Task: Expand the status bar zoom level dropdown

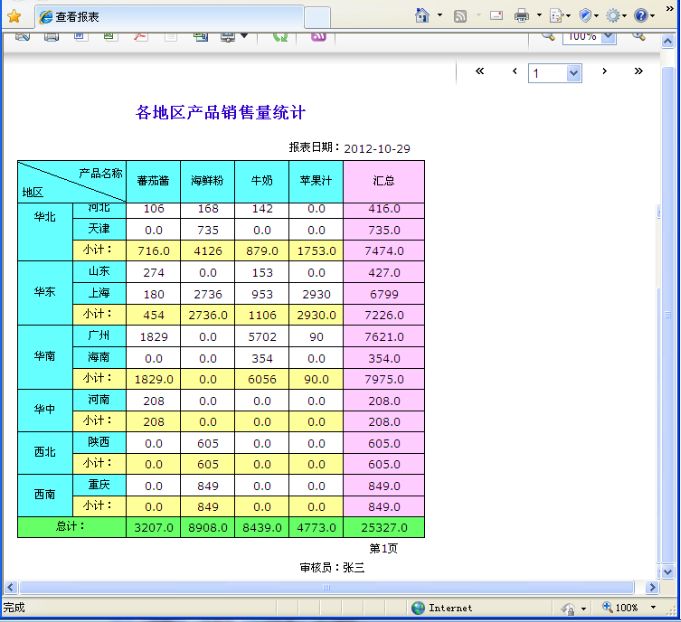Action: click(653, 608)
